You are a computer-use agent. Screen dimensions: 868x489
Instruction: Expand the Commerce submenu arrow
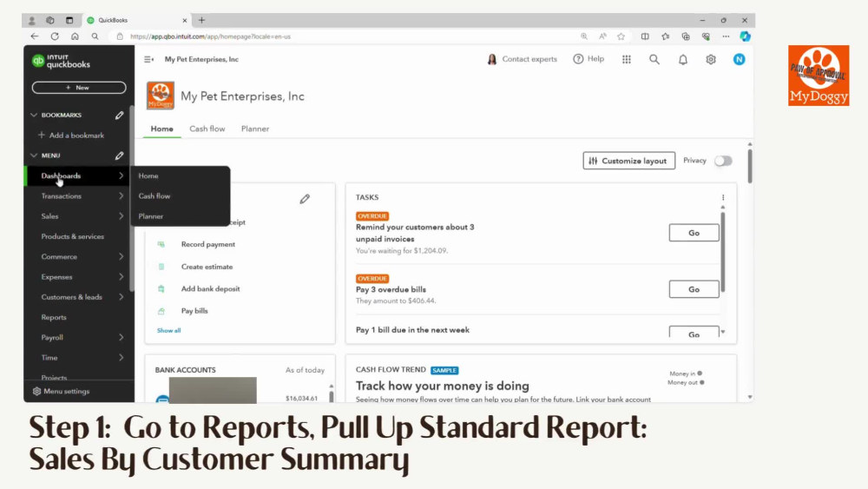click(121, 256)
